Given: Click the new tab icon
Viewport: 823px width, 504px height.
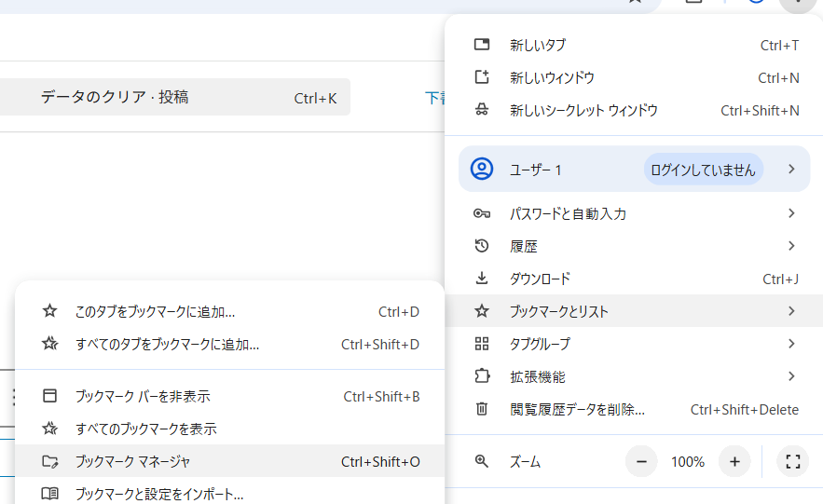Looking at the screenshot, I should coord(482,45).
